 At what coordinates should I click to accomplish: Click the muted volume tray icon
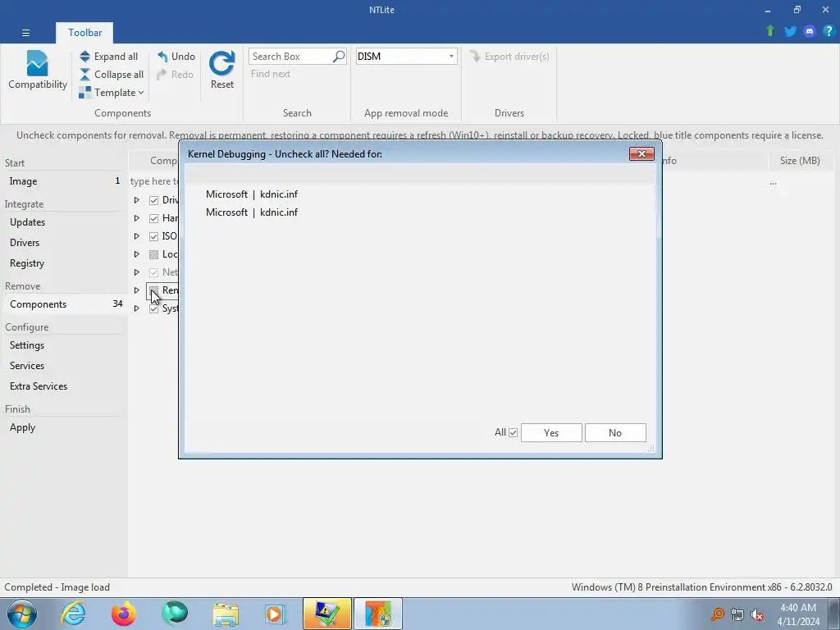pyautogui.click(x=757, y=615)
